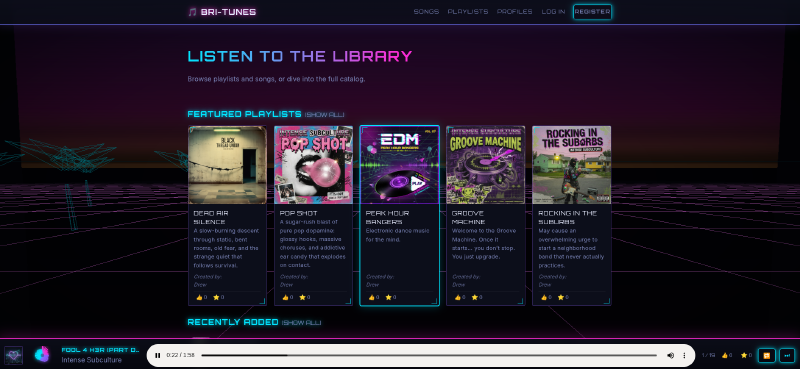Screen dimensions: 800x369
Task: Like the Dead Air Silence playlist
Action: 199,297
